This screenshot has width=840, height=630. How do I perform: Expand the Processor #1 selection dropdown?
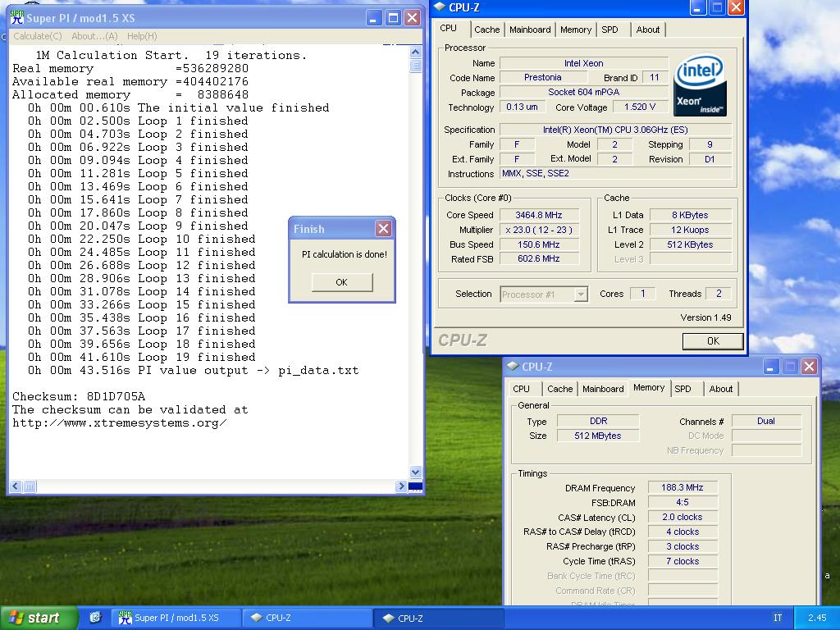coord(580,294)
